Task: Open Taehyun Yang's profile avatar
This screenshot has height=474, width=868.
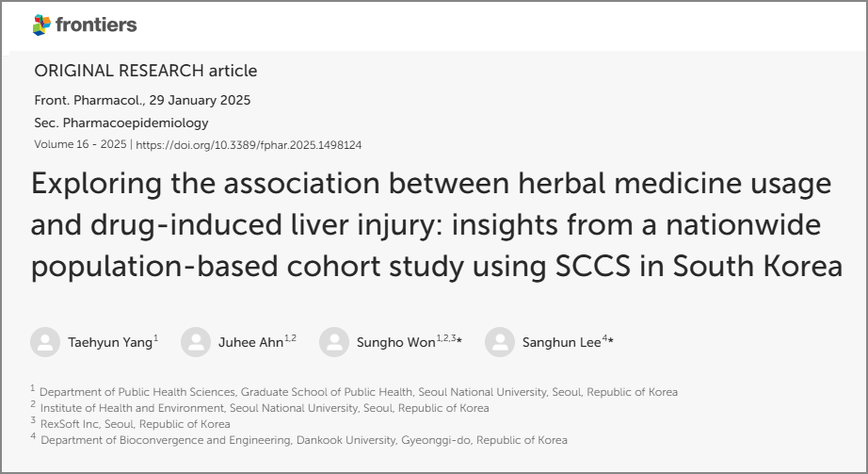Action: coord(45,342)
